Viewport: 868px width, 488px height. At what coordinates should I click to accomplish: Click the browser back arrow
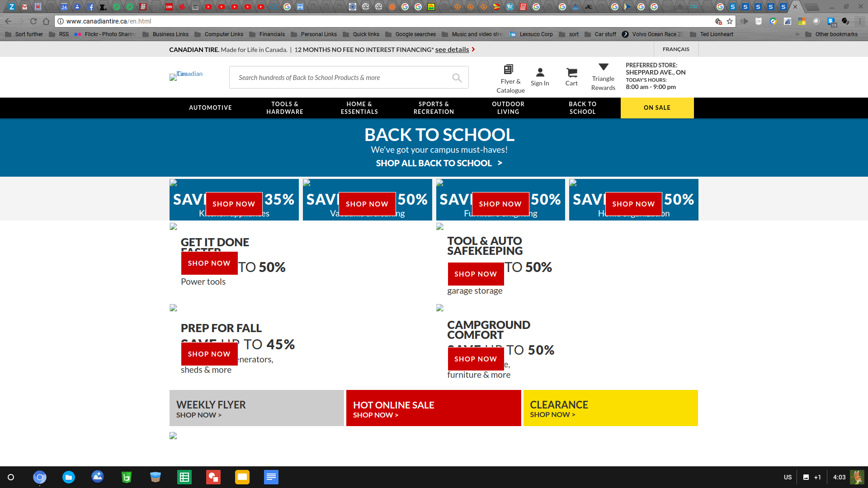click(x=8, y=21)
